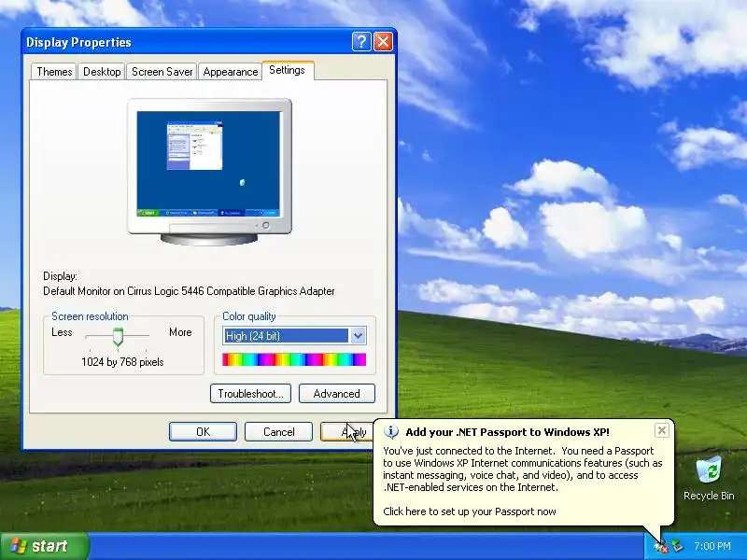Click the screen resolution slider handle

[x=118, y=337]
